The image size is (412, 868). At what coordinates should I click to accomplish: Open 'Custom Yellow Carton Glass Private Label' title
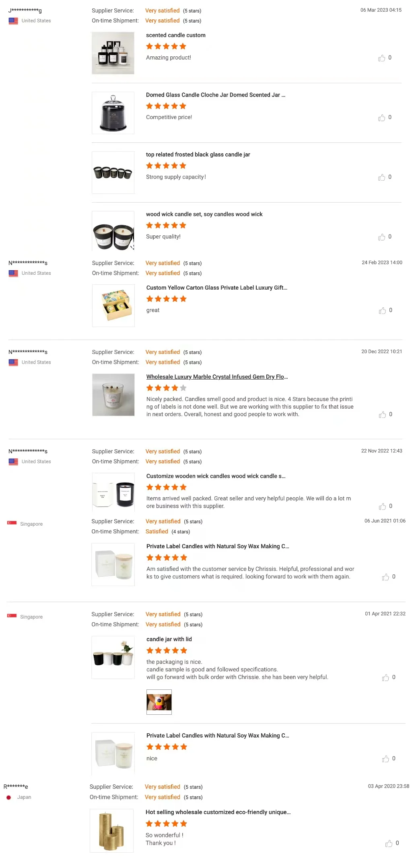coord(216,288)
